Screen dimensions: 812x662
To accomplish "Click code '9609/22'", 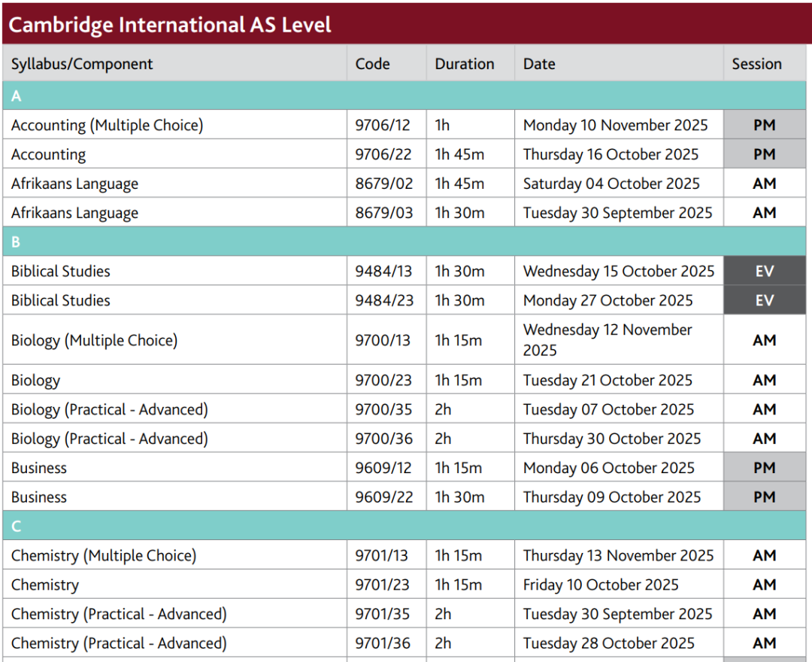I will tap(383, 497).
